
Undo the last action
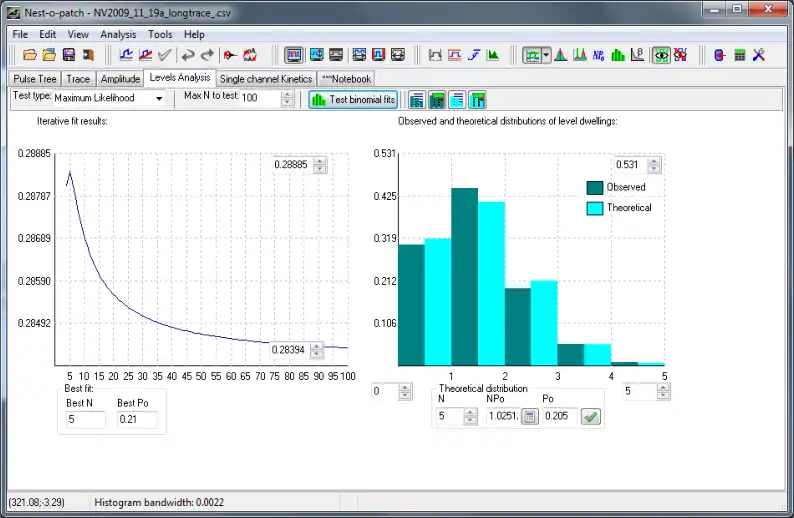188,55
